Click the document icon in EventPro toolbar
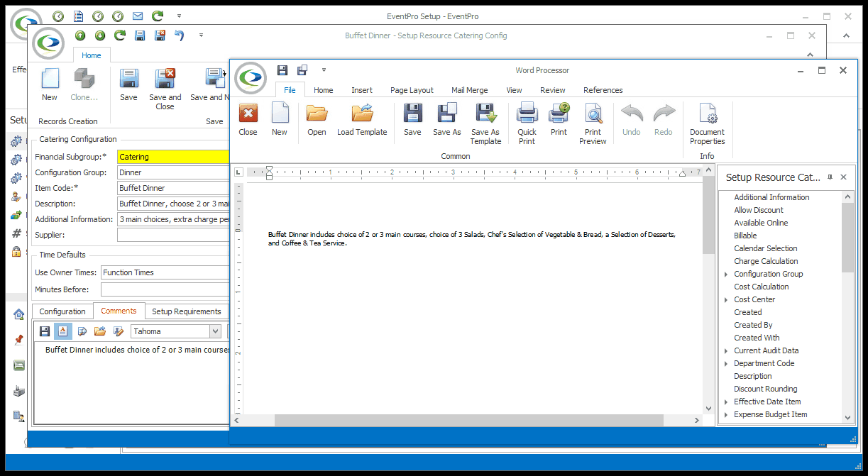The width and height of the screenshot is (868, 476). [x=78, y=16]
